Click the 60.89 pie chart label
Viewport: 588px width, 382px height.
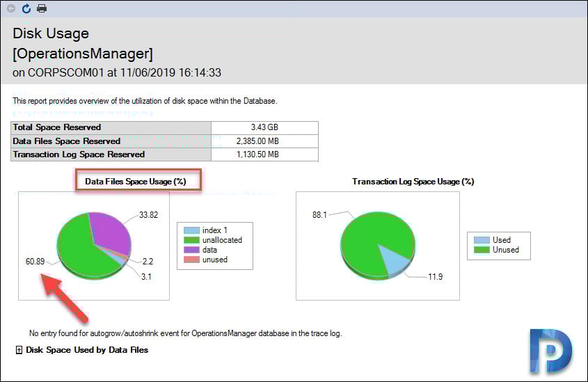pyautogui.click(x=35, y=262)
